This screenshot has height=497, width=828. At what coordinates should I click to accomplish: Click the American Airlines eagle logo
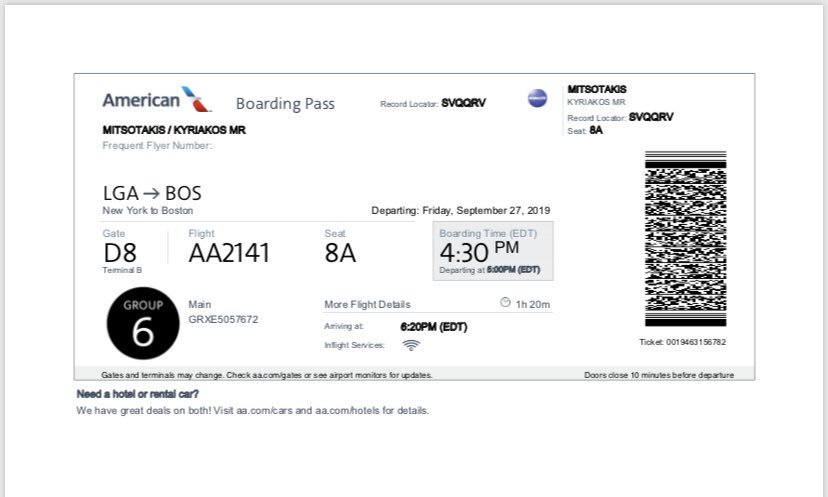click(196, 99)
